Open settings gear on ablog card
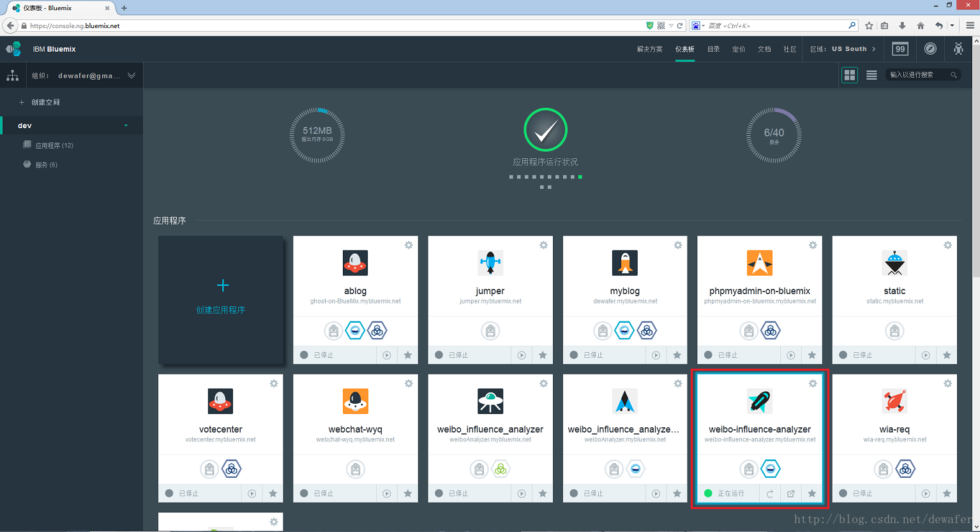This screenshot has height=532, width=980. (x=409, y=245)
